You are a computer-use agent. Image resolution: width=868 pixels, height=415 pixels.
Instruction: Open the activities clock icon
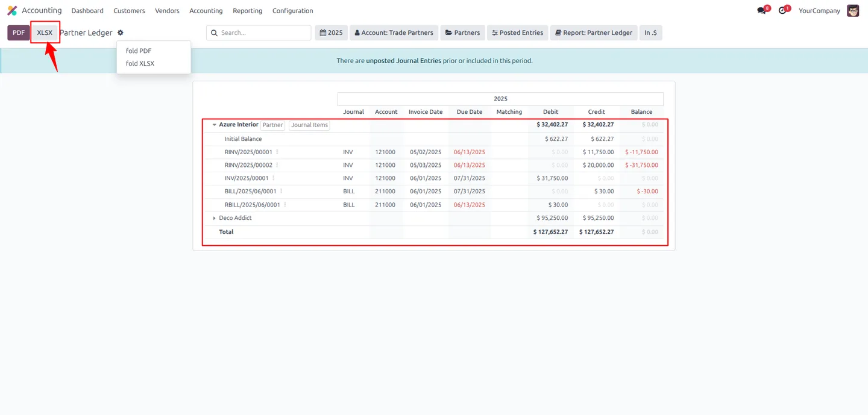click(782, 11)
